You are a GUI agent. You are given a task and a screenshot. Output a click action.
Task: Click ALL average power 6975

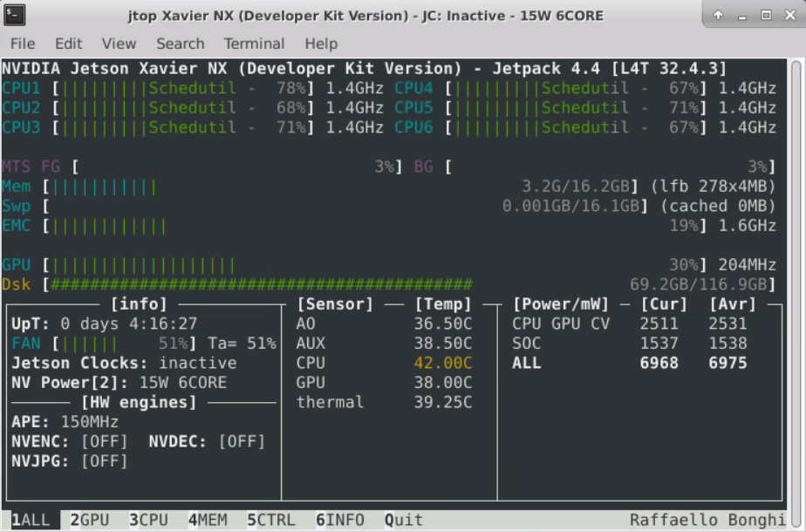coord(727,363)
